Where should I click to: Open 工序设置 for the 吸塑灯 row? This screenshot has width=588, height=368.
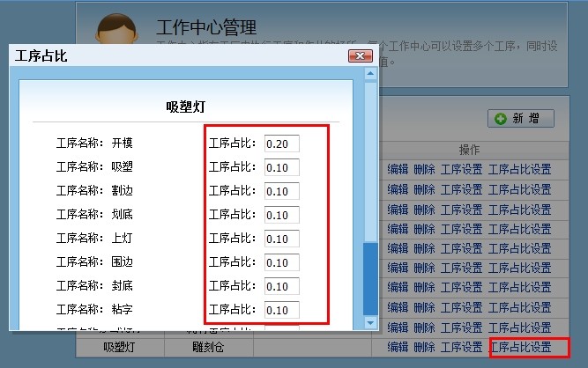click(461, 348)
